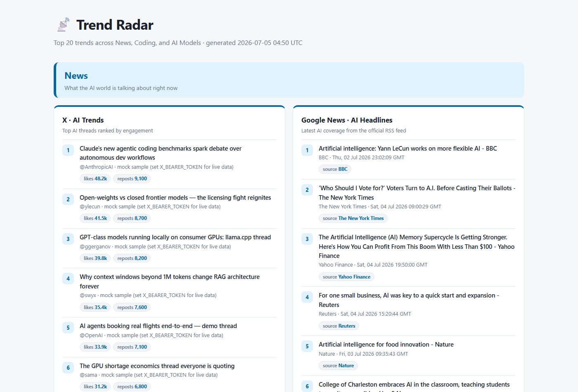Click 'Latest AI coverage from the official RSS feed'
The height and width of the screenshot is (392, 578).
click(354, 131)
